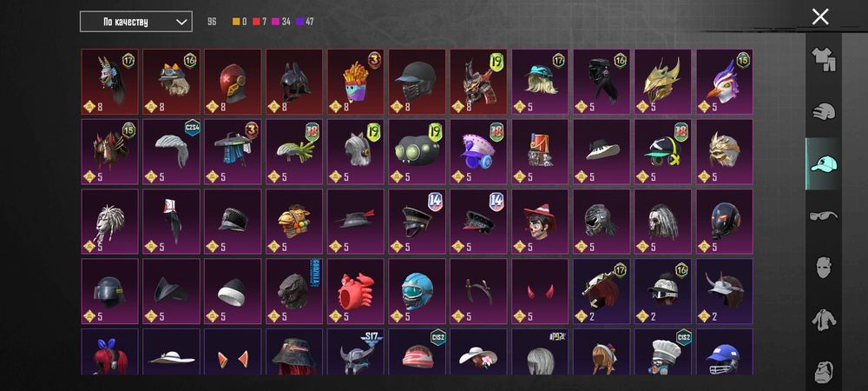Select the helmet category icon
The width and height of the screenshot is (868, 391).
tap(823, 111)
